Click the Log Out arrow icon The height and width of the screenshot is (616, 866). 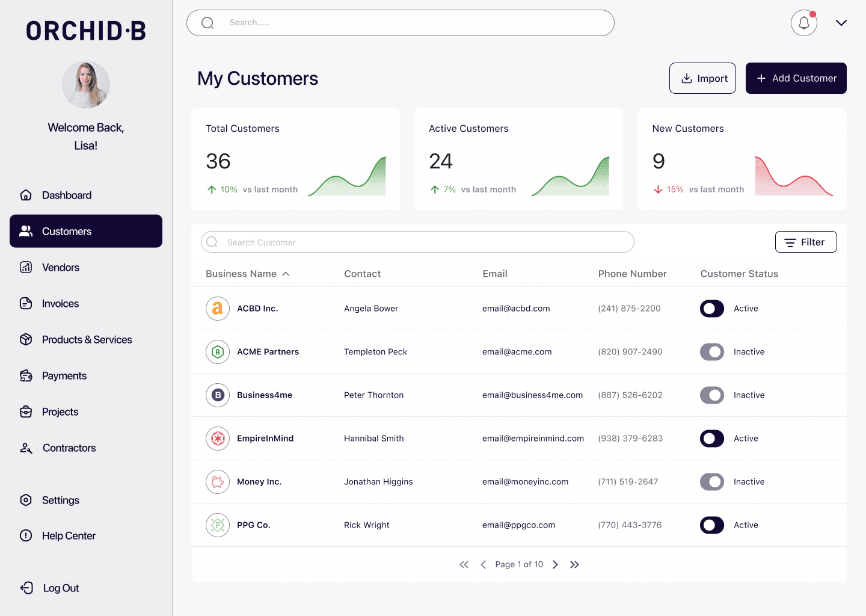[x=26, y=588]
